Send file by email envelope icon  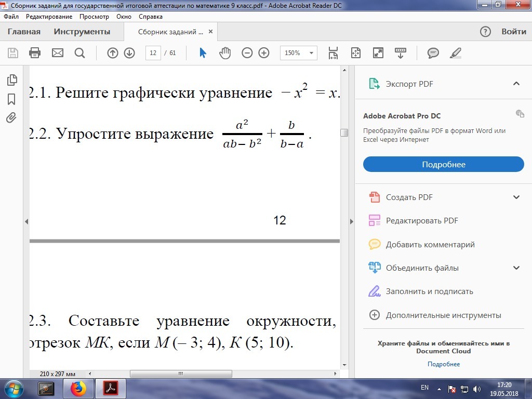pyautogui.click(x=57, y=53)
